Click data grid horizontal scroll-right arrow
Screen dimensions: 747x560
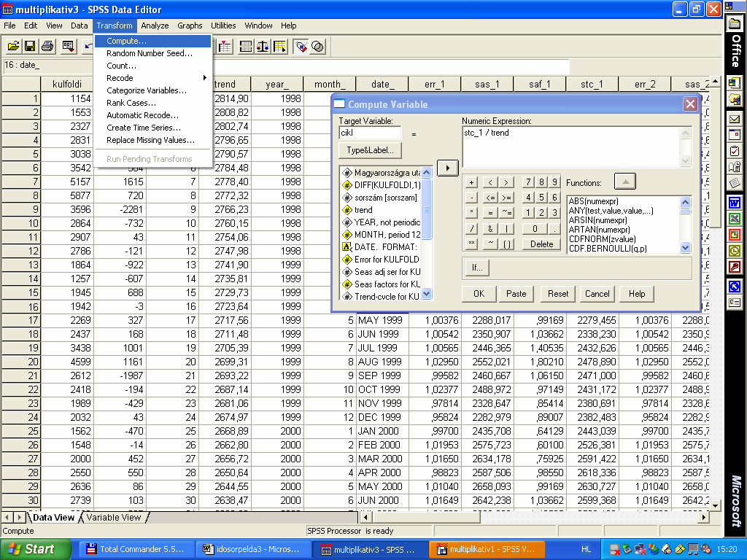pyautogui.click(x=704, y=517)
